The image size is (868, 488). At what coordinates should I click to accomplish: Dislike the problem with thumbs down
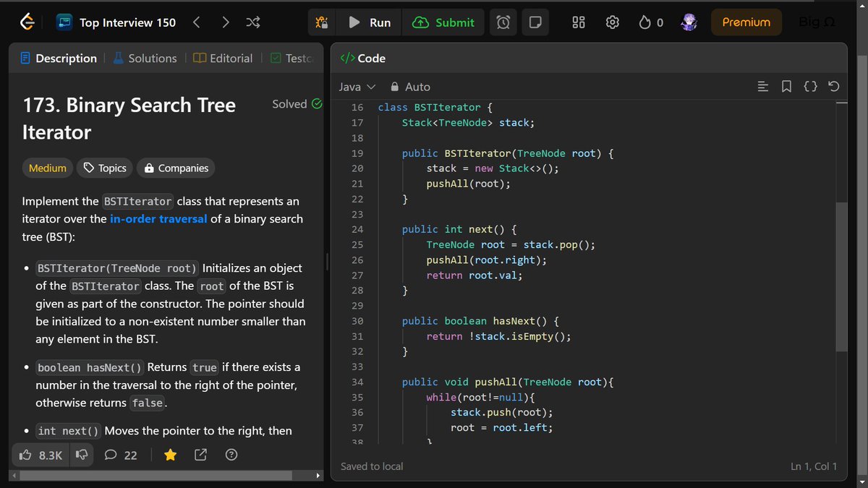coord(82,455)
